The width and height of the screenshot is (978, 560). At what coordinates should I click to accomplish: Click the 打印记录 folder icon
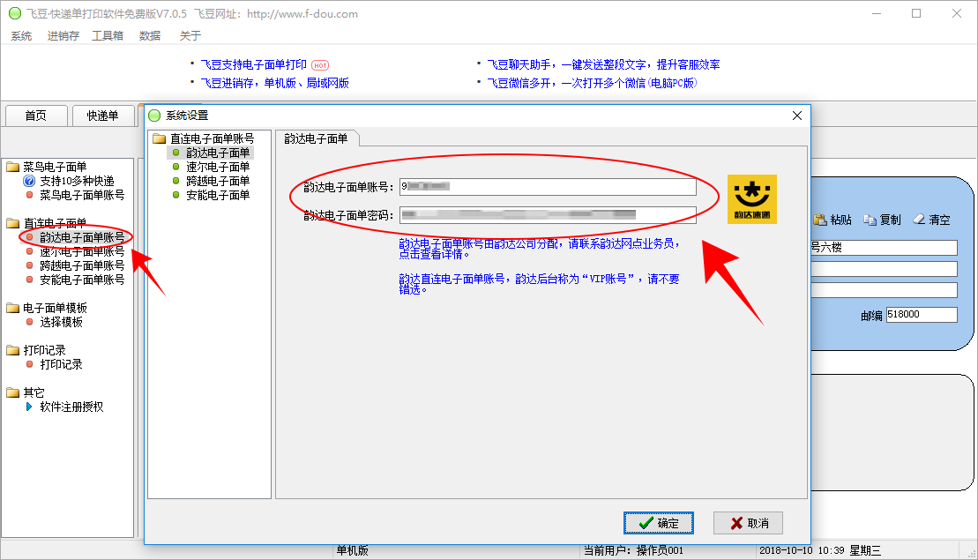(12, 350)
